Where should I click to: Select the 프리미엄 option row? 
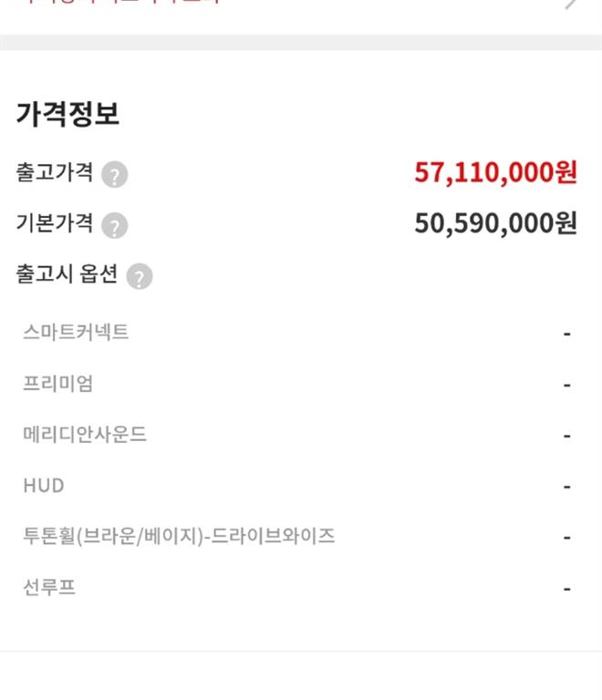click(x=57, y=384)
